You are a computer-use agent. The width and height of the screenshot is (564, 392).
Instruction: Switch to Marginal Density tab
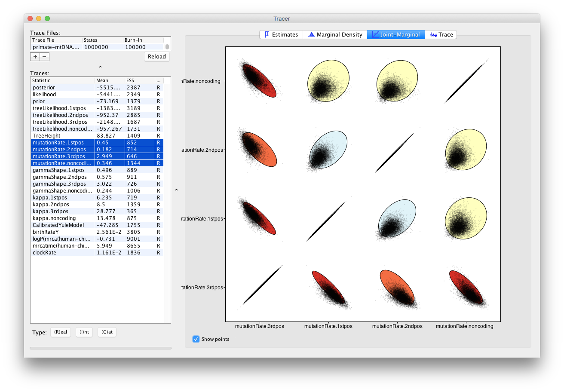pos(335,34)
